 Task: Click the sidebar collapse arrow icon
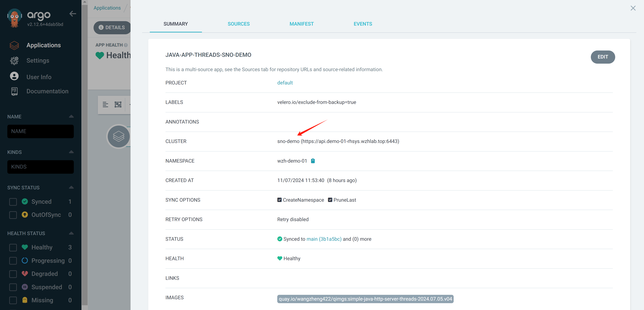pyautogui.click(x=73, y=14)
